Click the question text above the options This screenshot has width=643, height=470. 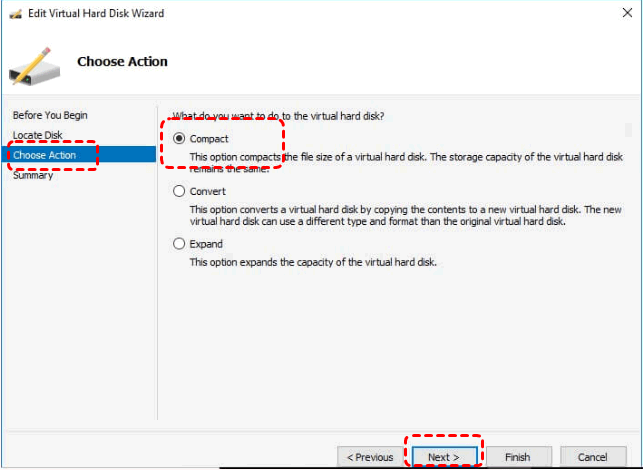[x=278, y=116]
